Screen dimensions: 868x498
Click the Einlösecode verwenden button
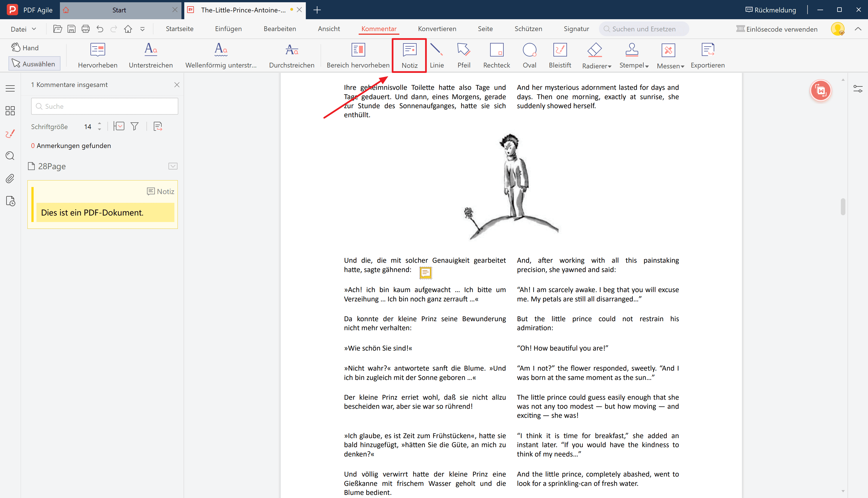777,29
